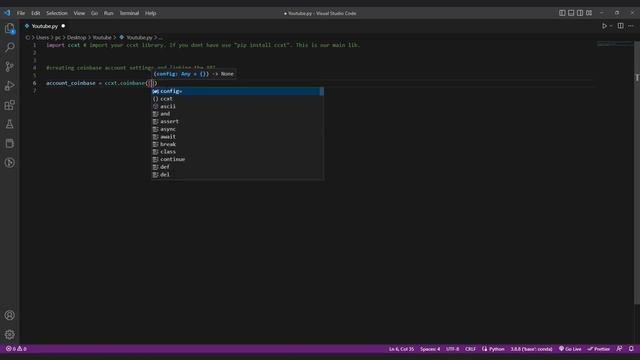Screen dimensions: 640x360
Task: Open the Go menu
Action: pos(94,13)
